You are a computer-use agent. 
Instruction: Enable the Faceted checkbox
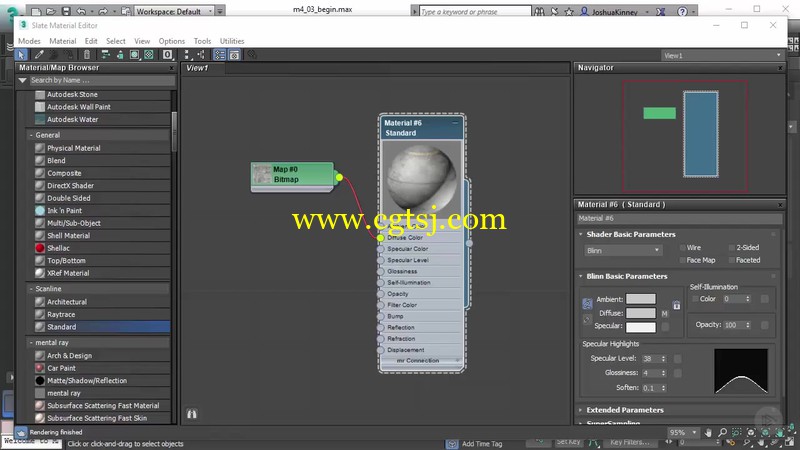732,260
